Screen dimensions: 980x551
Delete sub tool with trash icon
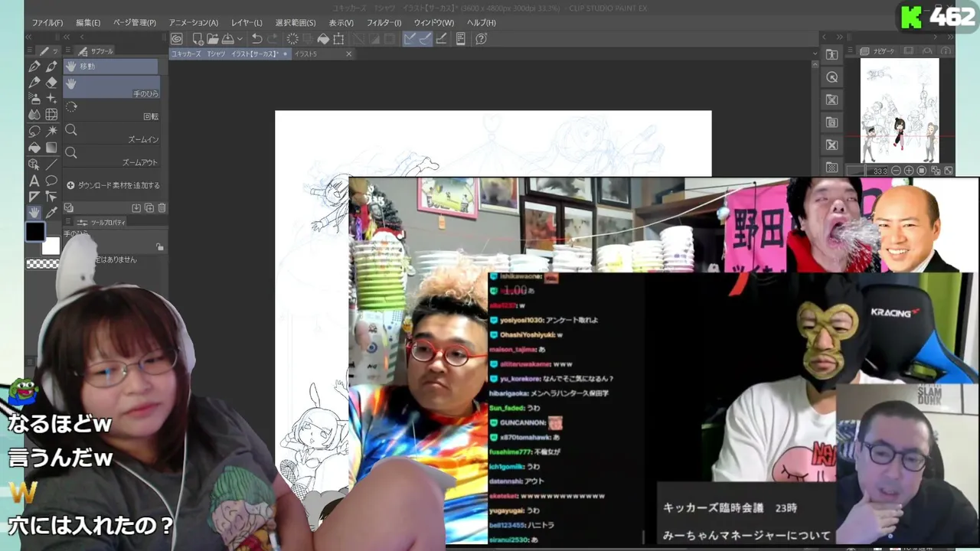pyautogui.click(x=162, y=207)
